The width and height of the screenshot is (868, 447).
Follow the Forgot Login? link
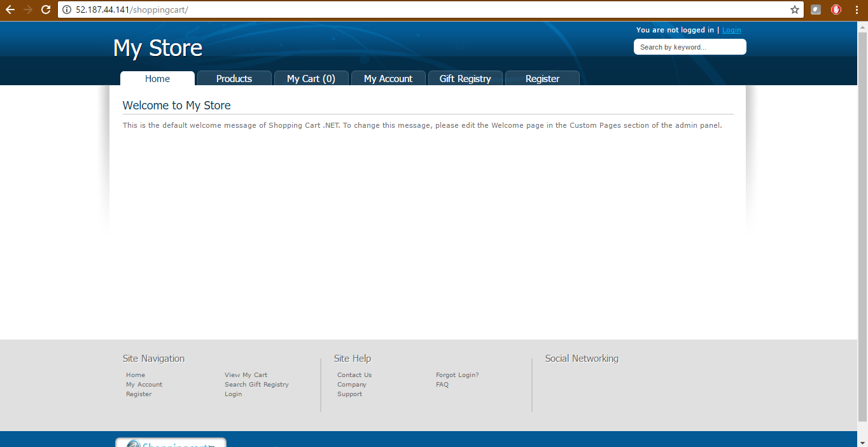(x=457, y=375)
